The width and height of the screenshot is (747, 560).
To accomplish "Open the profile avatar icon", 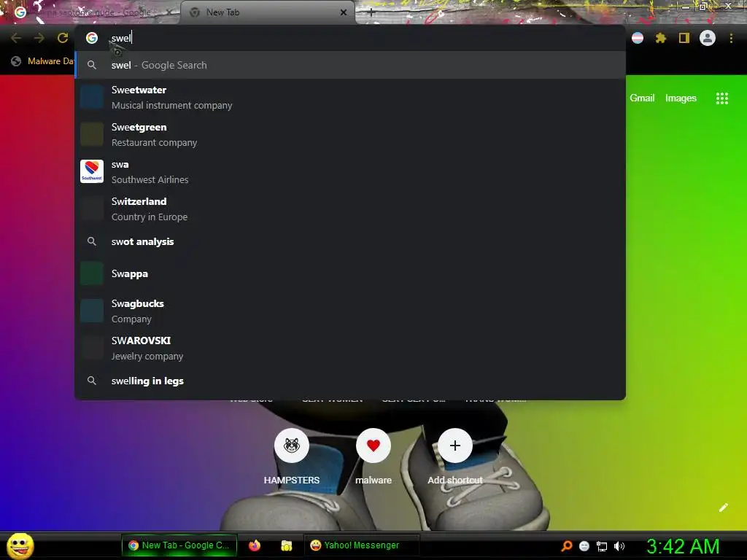I will 707,38.
